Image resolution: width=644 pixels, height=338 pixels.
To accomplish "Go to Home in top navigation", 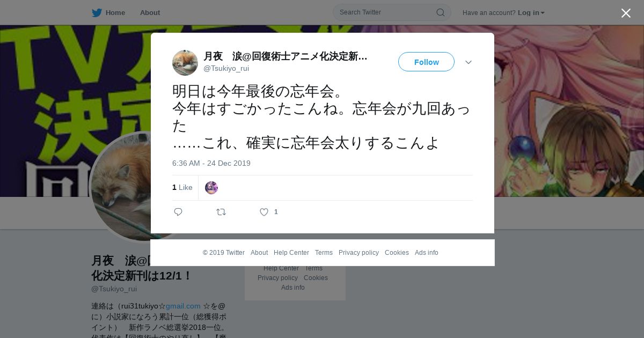I will click(x=115, y=12).
